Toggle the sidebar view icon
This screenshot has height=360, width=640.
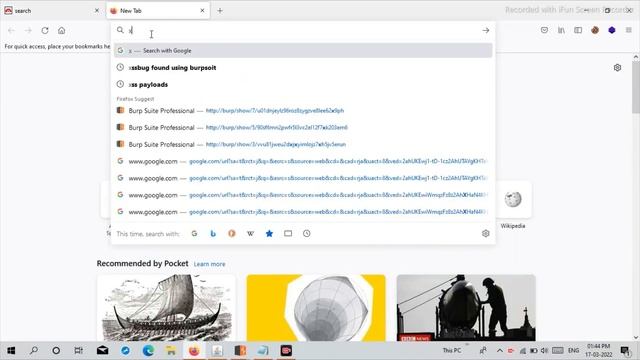click(578, 30)
